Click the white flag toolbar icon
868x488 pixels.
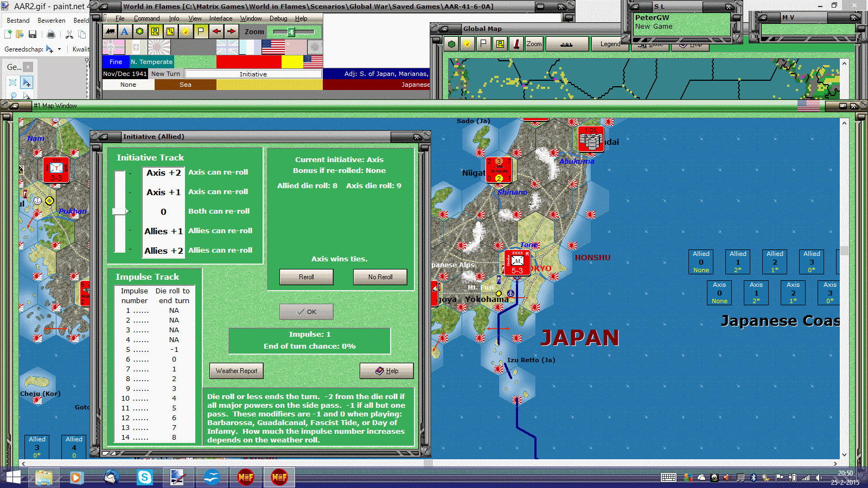pos(201,31)
